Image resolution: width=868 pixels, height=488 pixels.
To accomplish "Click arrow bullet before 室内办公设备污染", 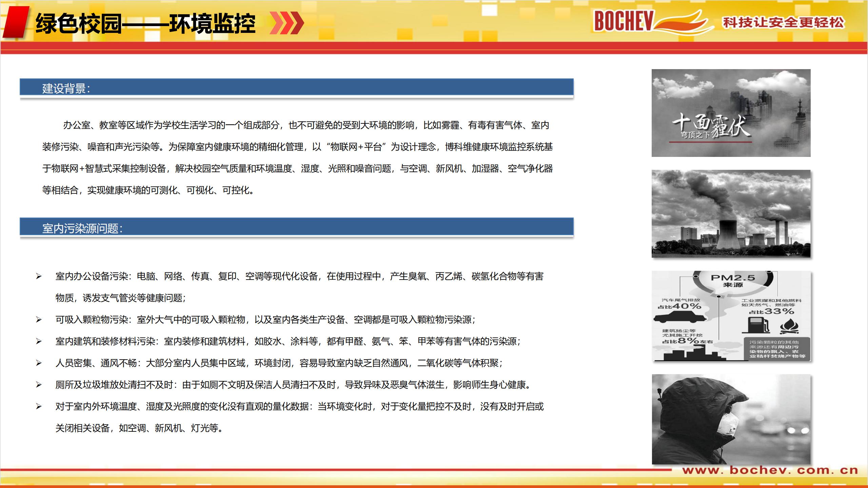I will click(x=39, y=277).
